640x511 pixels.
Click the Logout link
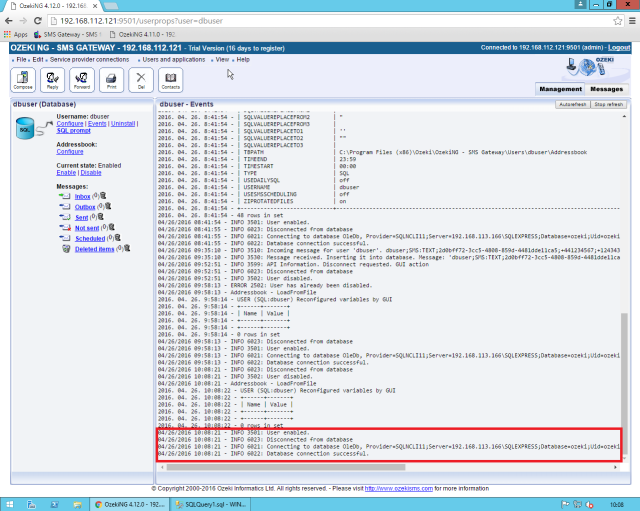(x=619, y=48)
